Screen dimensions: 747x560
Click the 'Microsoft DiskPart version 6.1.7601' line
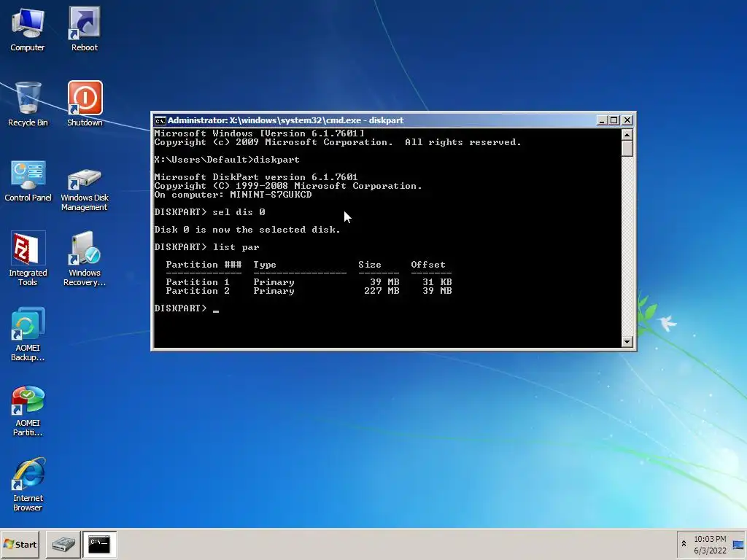256,177
